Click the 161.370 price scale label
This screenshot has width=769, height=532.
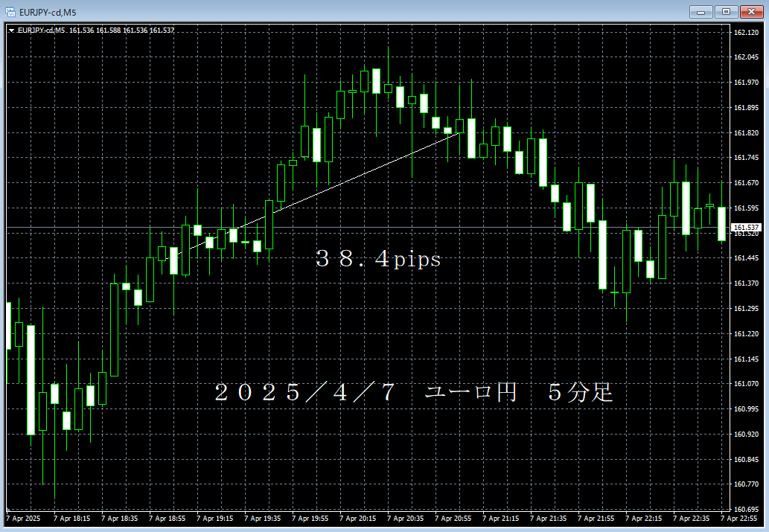746,283
